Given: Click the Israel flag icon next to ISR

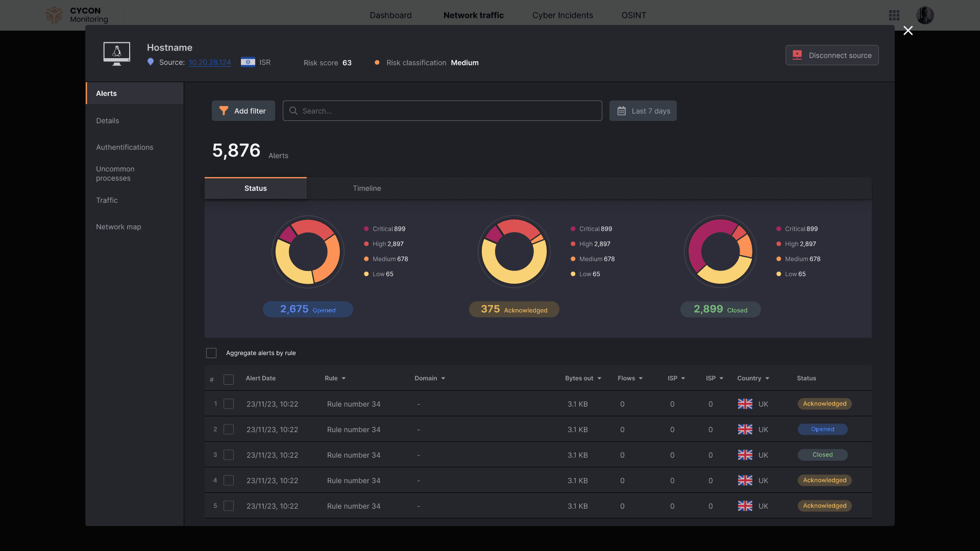Looking at the screenshot, I should 248,62.
